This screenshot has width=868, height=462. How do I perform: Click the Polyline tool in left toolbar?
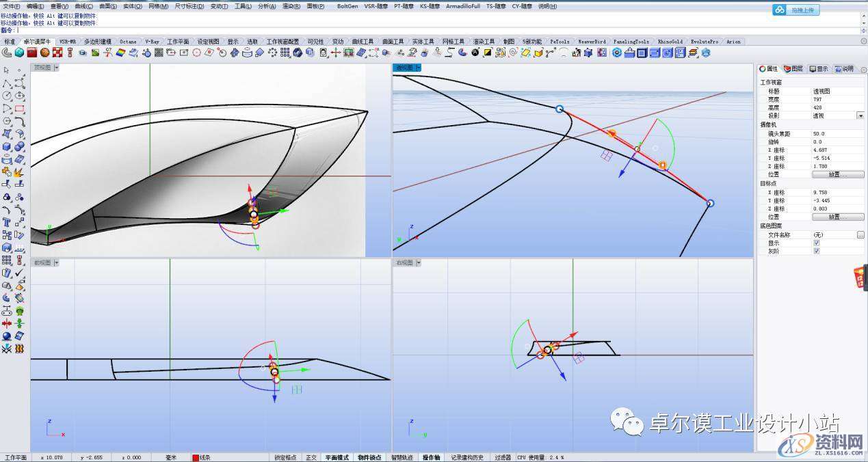[x=6, y=83]
